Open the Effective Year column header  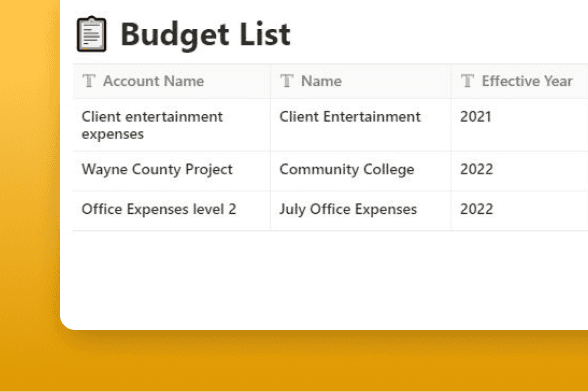tap(520, 81)
